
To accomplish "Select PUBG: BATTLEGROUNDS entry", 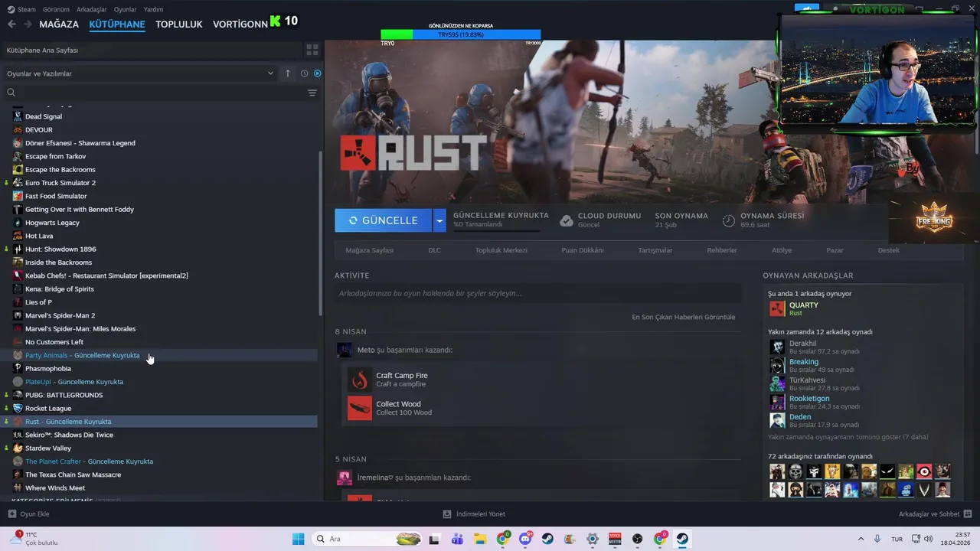I will (x=159, y=395).
